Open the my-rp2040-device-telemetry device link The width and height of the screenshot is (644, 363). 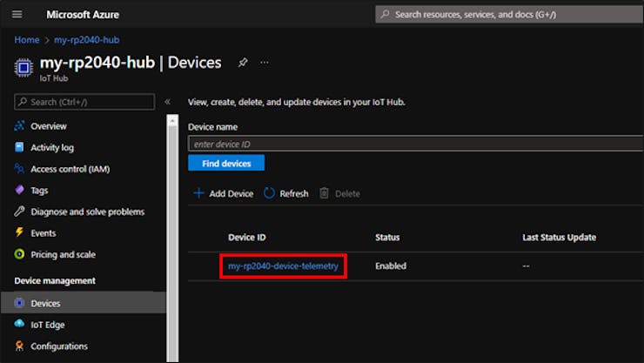click(283, 266)
